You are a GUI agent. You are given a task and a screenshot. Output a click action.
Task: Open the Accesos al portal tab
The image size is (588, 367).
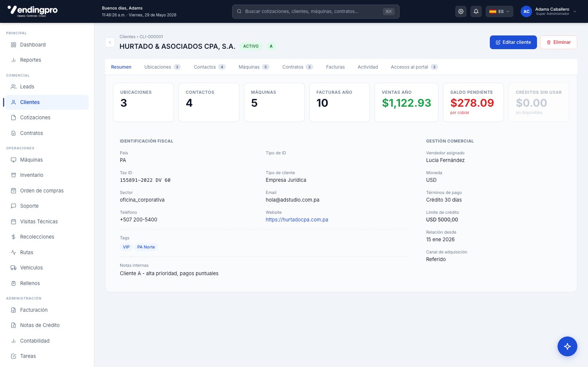(414, 67)
